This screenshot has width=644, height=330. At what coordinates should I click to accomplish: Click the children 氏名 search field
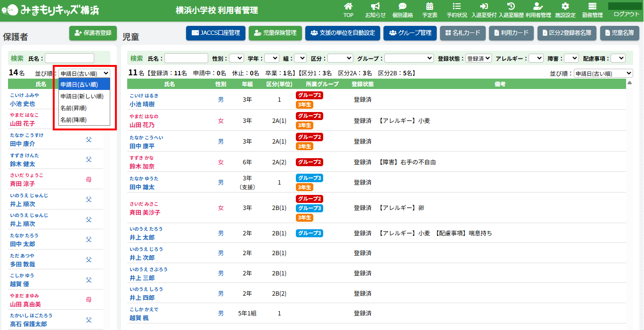[x=186, y=58]
